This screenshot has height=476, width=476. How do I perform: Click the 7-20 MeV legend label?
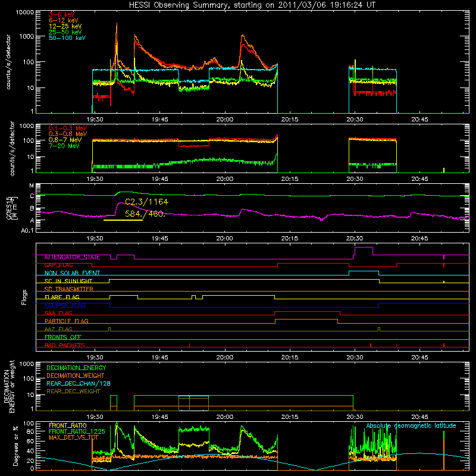point(64,146)
